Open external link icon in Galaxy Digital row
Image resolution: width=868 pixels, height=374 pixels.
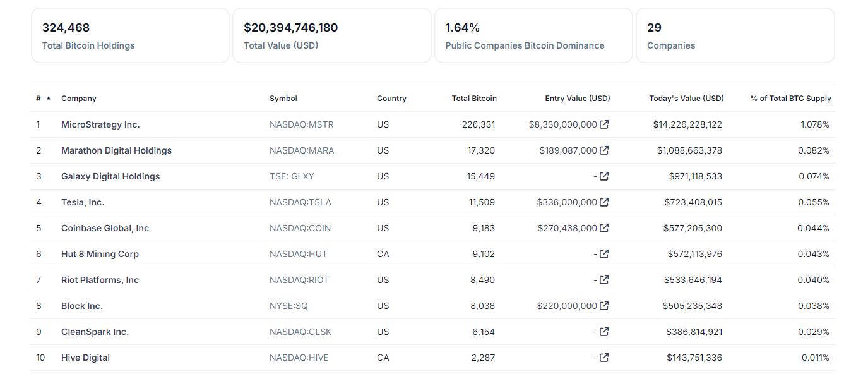[x=604, y=176]
